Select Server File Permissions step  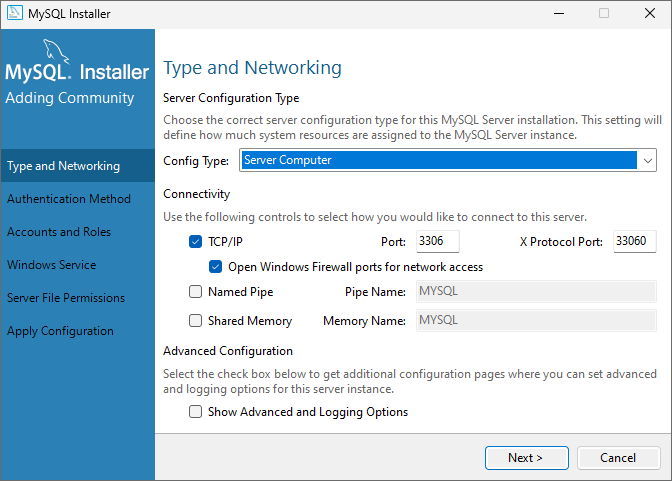[77, 298]
